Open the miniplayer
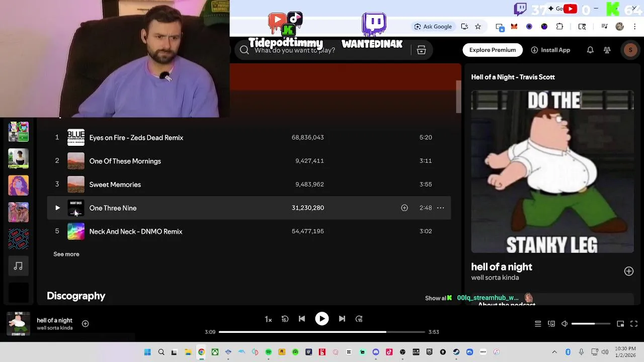Viewport: 644px width, 362px height. [620, 324]
